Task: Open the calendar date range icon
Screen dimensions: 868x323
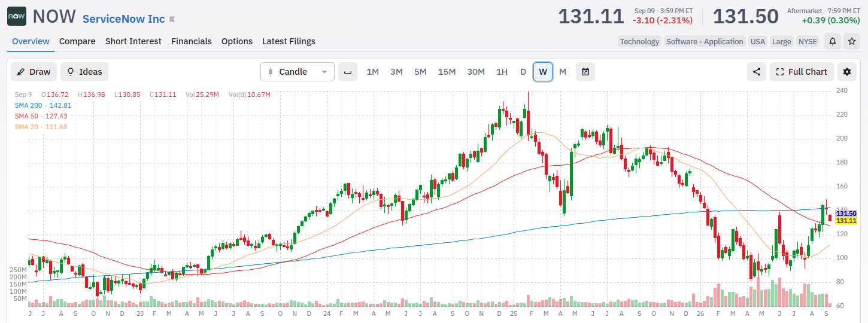Action: [585, 72]
